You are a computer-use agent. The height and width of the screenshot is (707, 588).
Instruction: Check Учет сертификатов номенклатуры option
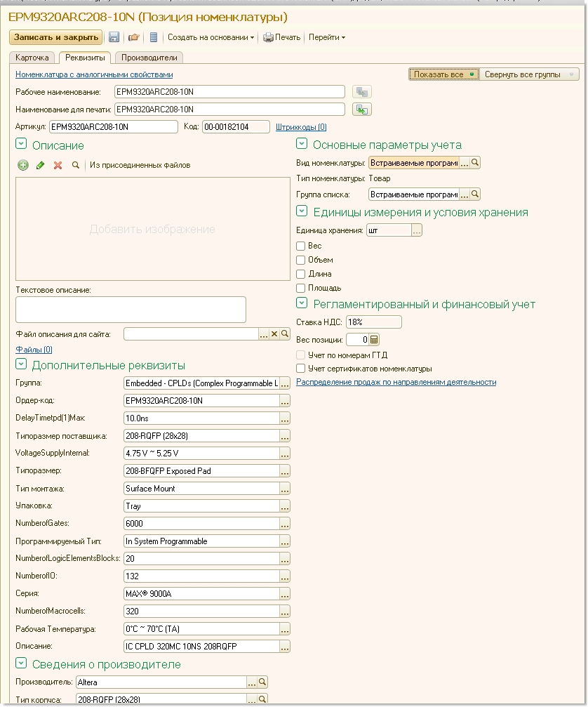tap(301, 368)
